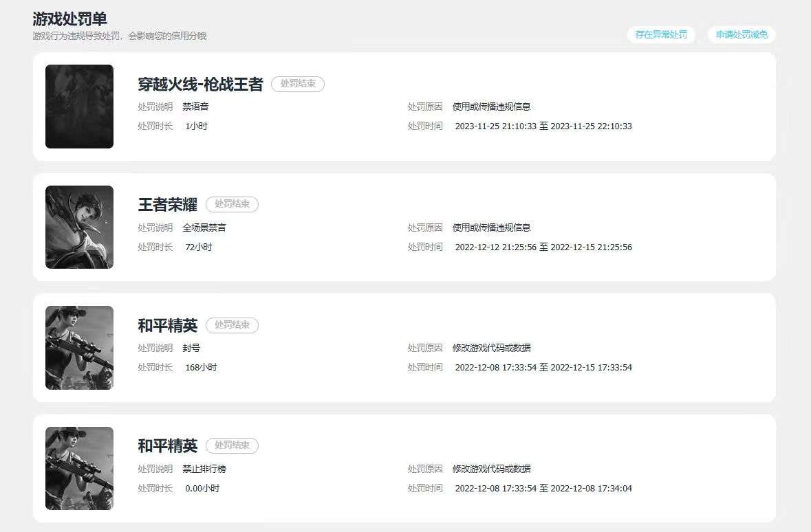Click the time range ending 2022-12-15 17:33:54
This screenshot has height=532, width=811.
coord(543,368)
